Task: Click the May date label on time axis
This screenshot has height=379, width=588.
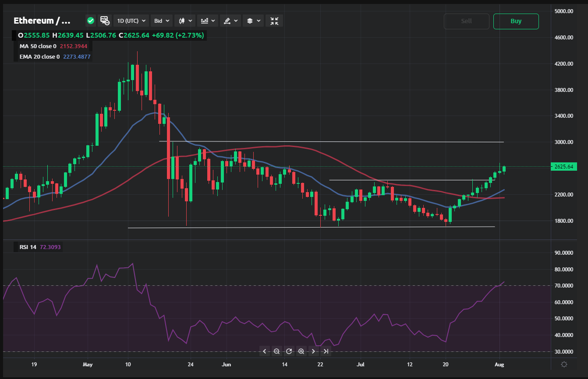Action: point(88,364)
